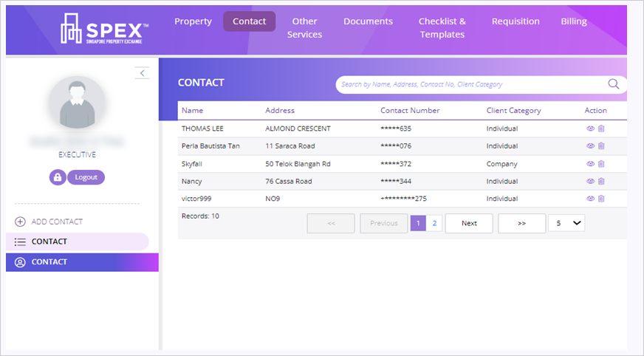Open the Property menu
644x356 pixels.
(x=193, y=21)
